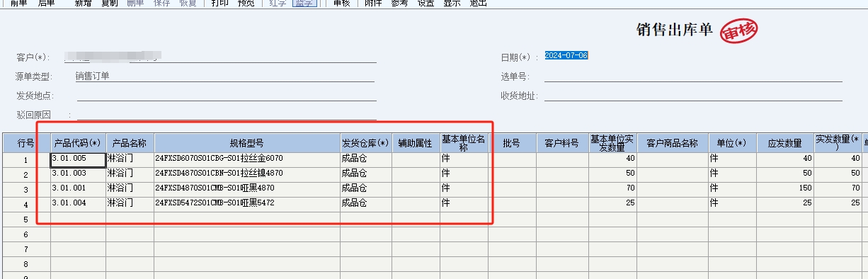Click the 参考 toolbar item
Image resolution: width=868 pixels, height=279 pixels.
point(399,3)
